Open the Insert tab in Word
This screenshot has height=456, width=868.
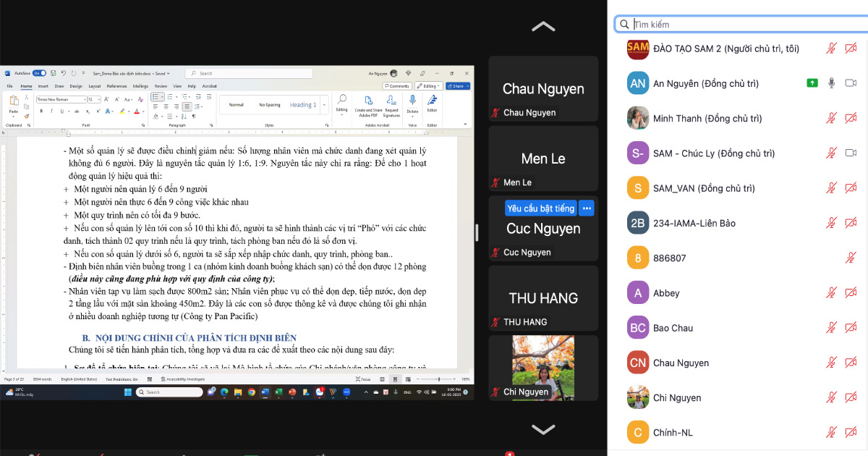(43, 86)
